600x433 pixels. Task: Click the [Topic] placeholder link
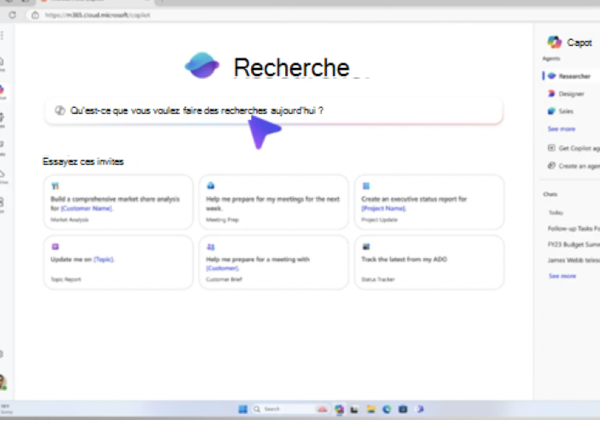coord(104,259)
